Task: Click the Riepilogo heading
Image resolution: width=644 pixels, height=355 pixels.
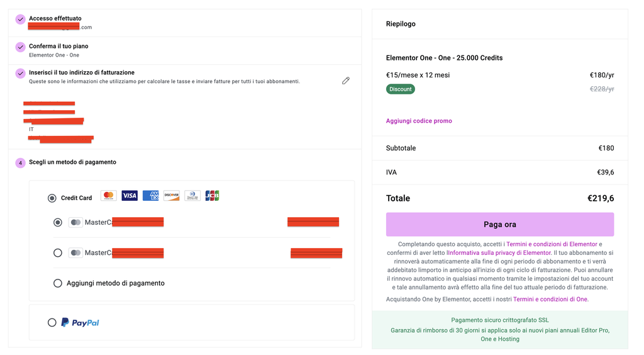Action: [401, 24]
